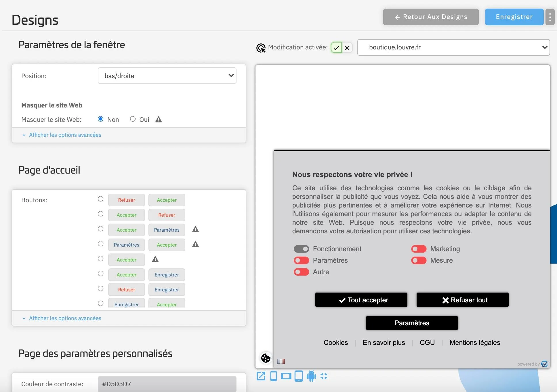Click warning icon beside single Accepter row
This screenshot has height=392, width=557.
pyautogui.click(x=155, y=259)
